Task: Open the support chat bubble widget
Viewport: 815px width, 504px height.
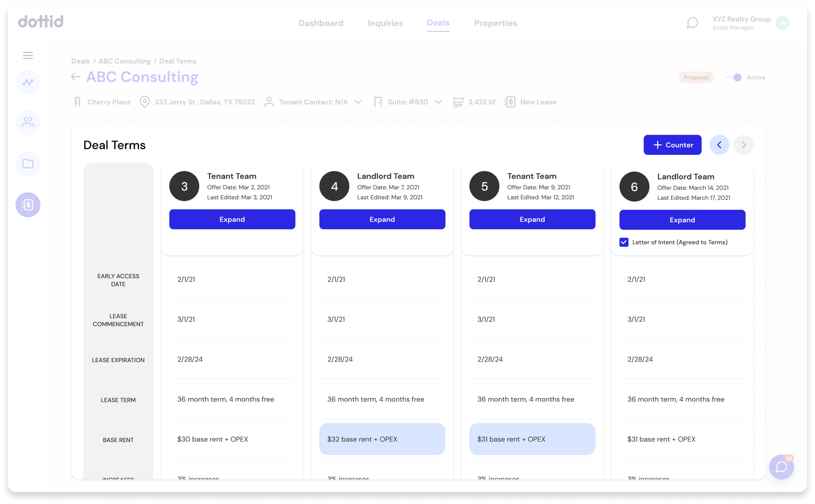Action: click(781, 467)
